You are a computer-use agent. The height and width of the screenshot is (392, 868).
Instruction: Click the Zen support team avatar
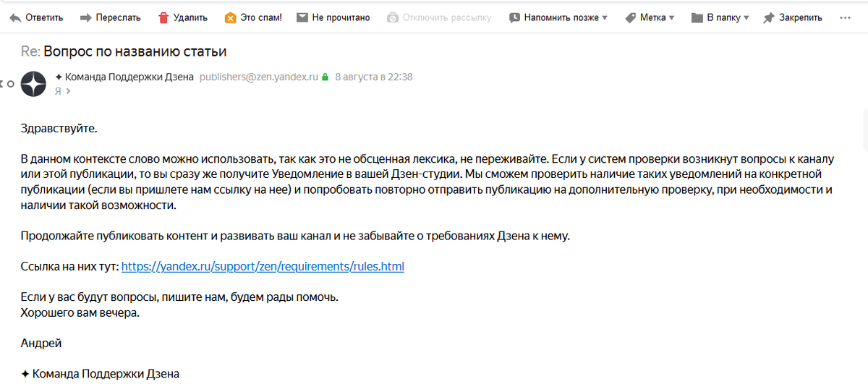33,84
